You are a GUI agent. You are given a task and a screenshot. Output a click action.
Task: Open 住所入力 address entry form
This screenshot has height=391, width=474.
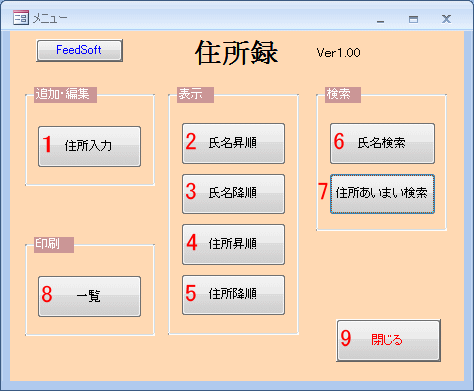pos(89,146)
